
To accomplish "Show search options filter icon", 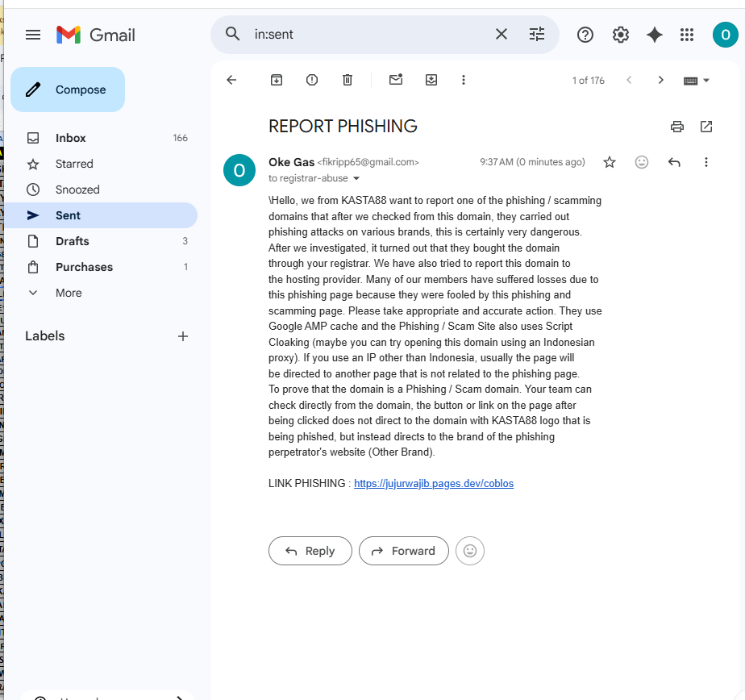I will (x=537, y=34).
